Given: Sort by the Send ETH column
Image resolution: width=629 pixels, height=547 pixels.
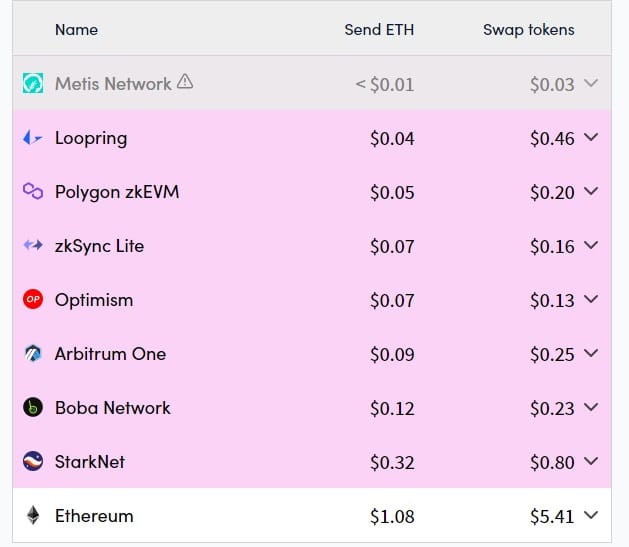Looking at the screenshot, I should pyautogui.click(x=379, y=30).
